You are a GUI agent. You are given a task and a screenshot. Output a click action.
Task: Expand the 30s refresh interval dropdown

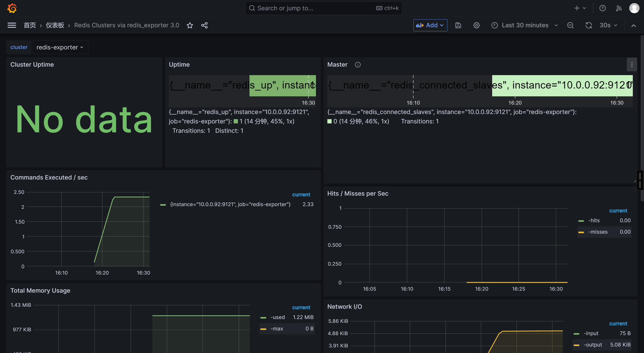608,25
